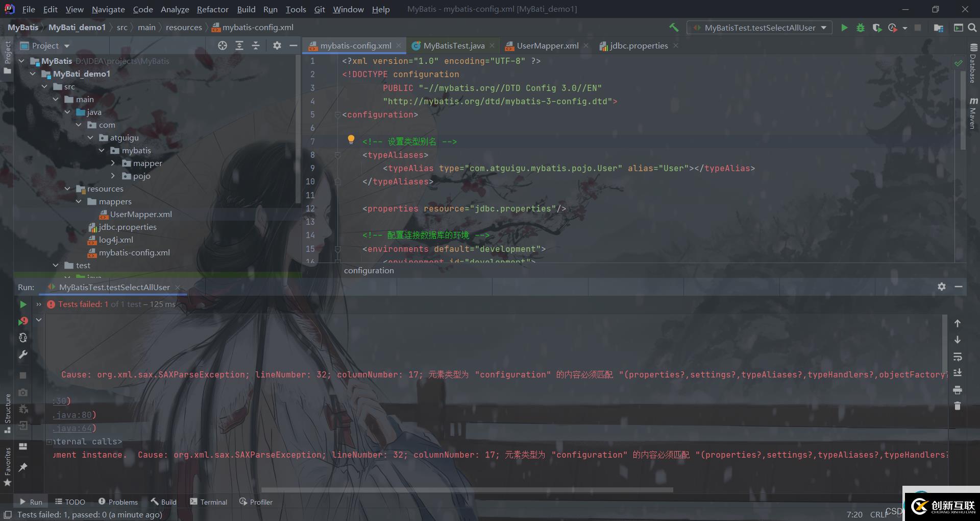Expand the internal calls fold in console
Image resolution: width=980 pixels, height=521 pixels.
point(50,442)
